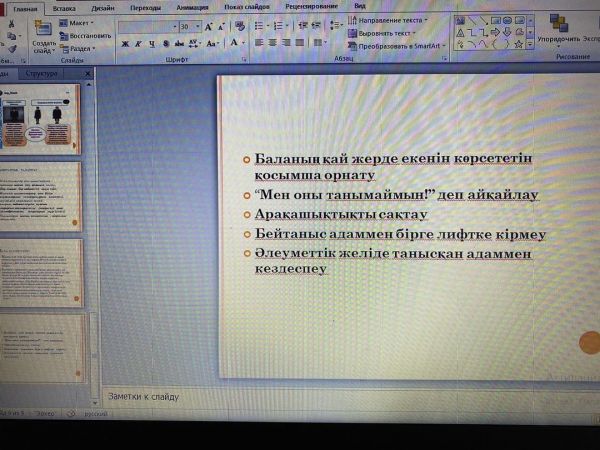Toggle text shadow (S) formatting
Viewport: 600px width, 450px height.
point(164,44)
